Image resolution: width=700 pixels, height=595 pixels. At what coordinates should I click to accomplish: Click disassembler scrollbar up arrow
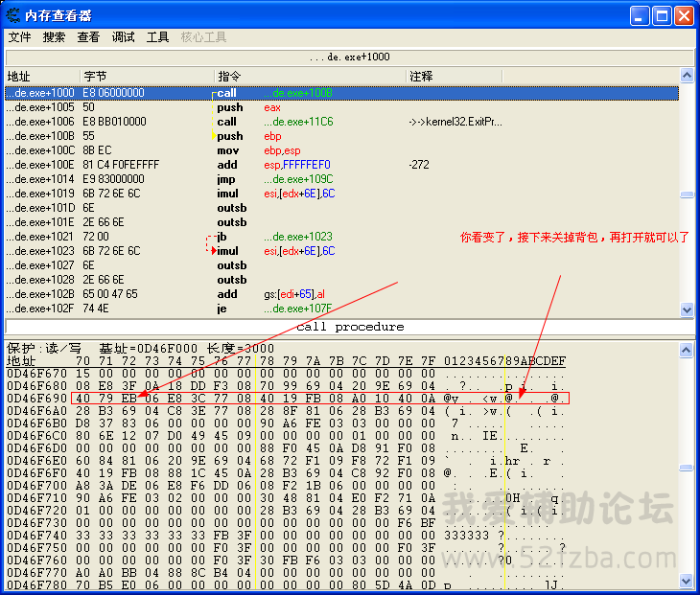pos(687,75)
